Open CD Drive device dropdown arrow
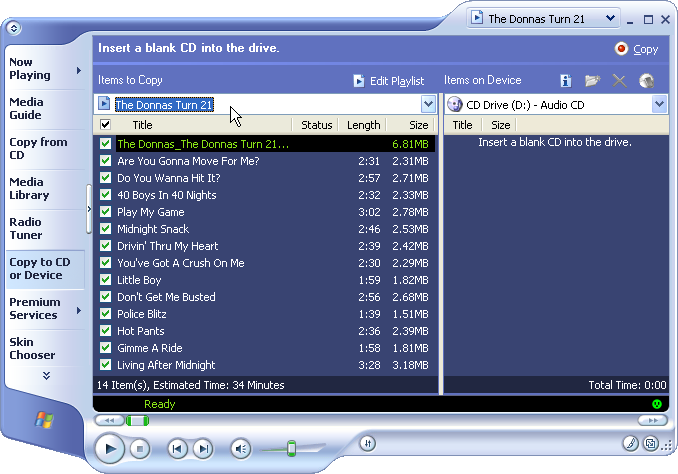This screenshot has width=678, height=474. pyautogui.click(x=659, y=104)
